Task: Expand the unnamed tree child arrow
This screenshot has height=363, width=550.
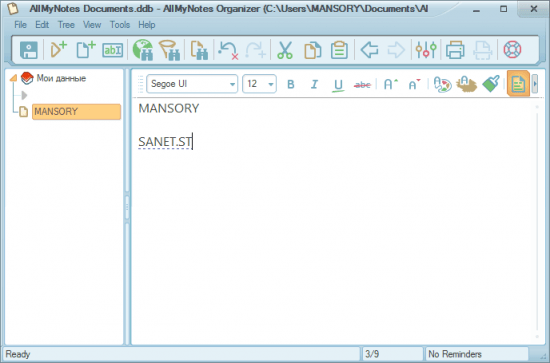Action: 24,95
